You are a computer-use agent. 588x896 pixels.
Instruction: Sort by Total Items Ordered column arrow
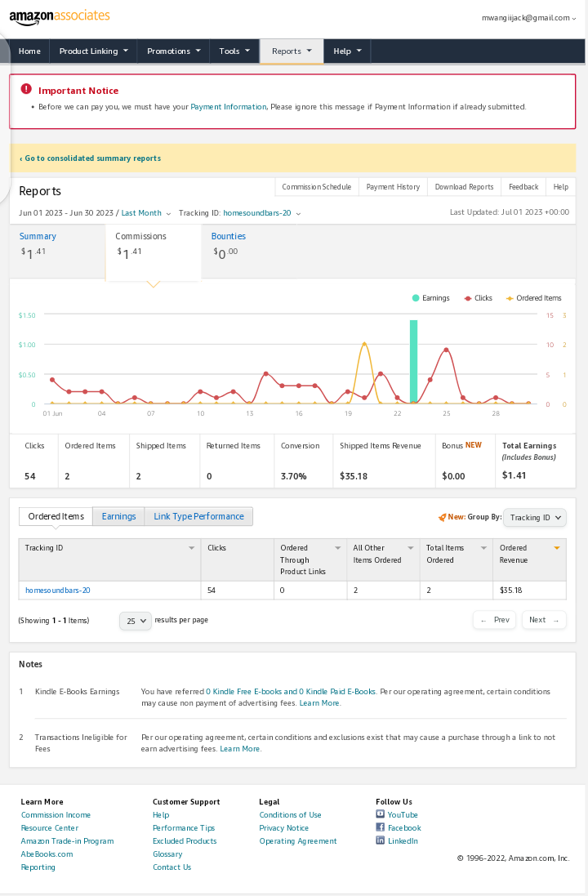[483, 548]
